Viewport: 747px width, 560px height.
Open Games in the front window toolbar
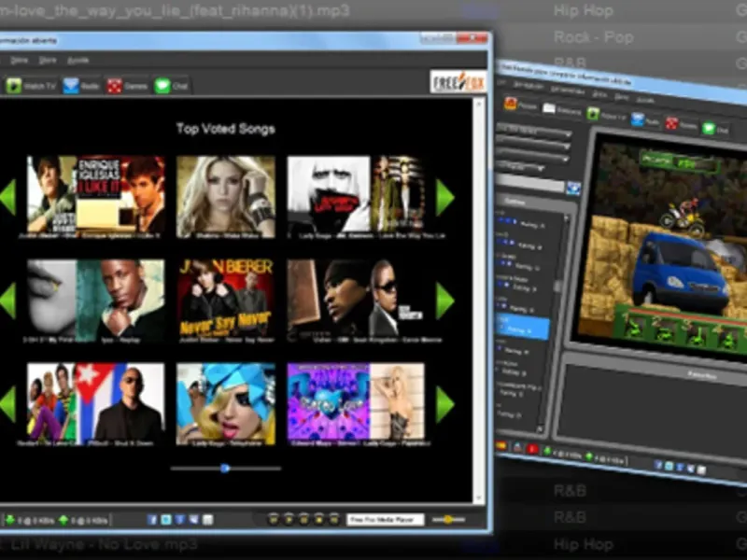[x=127, y=86]
